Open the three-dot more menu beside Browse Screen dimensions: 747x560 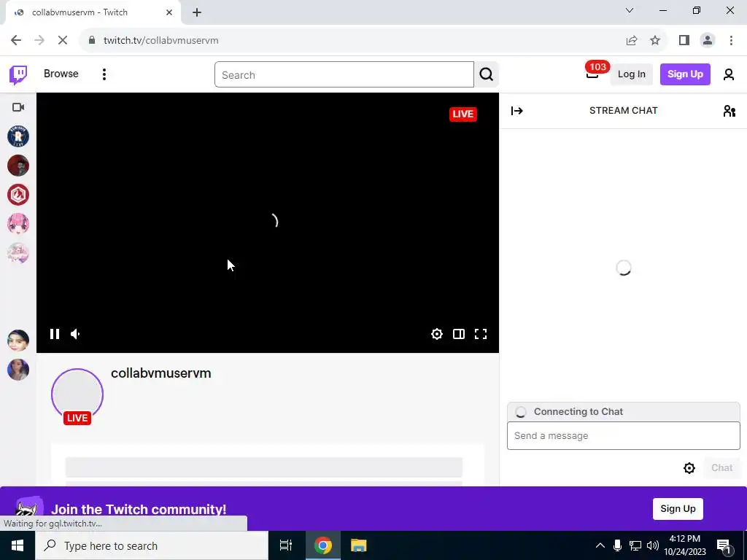(x=104, y=74)
